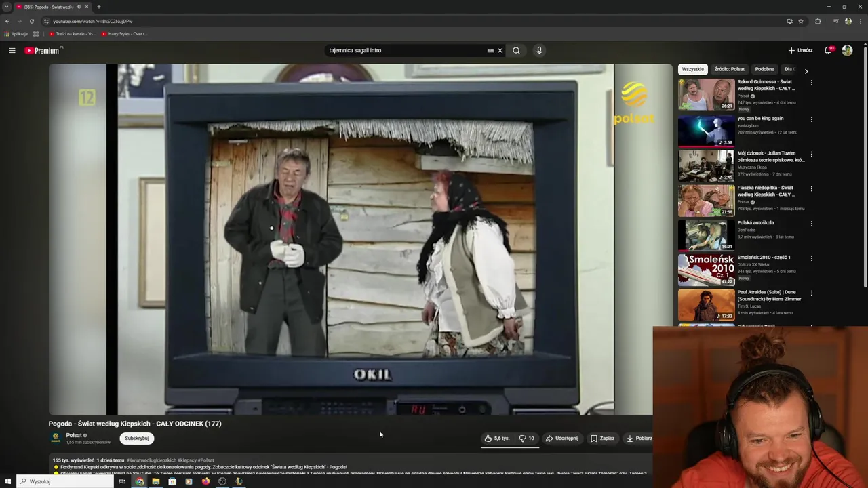Viewport: 868px width, 488px height.
Task: Open options menu for Rekord Guinnessa video
Action: click(x=811, y=83)
